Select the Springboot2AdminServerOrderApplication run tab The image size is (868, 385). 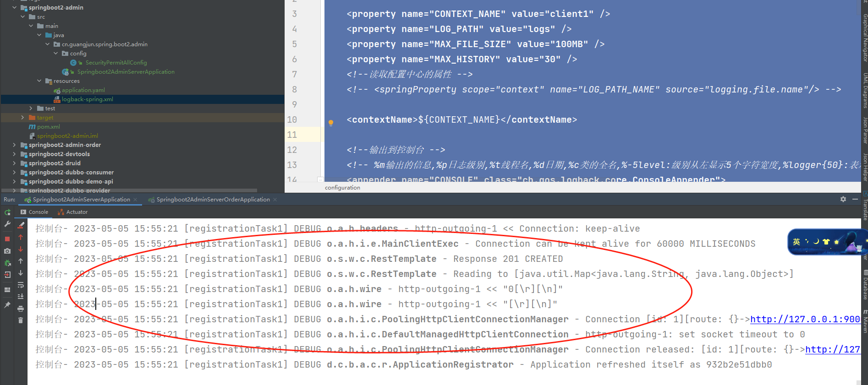click(x=213, y=200)
